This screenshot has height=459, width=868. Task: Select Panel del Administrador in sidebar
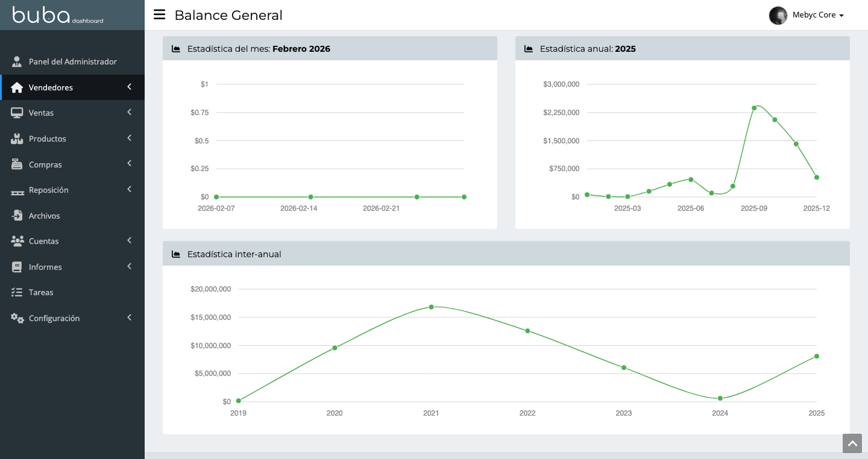[72, 61]
